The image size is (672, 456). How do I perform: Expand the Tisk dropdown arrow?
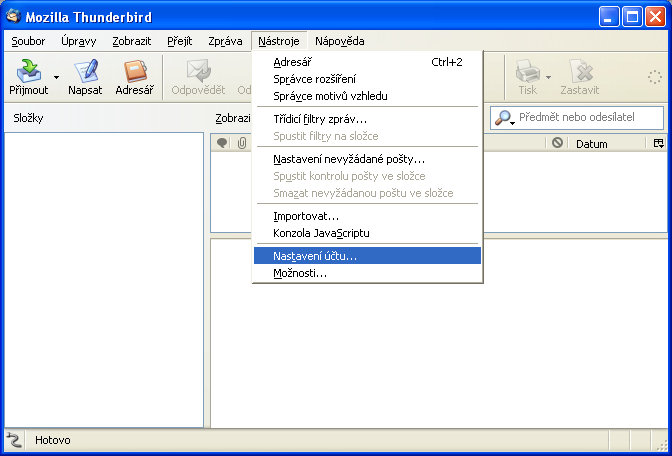click(x=548, y=78)
